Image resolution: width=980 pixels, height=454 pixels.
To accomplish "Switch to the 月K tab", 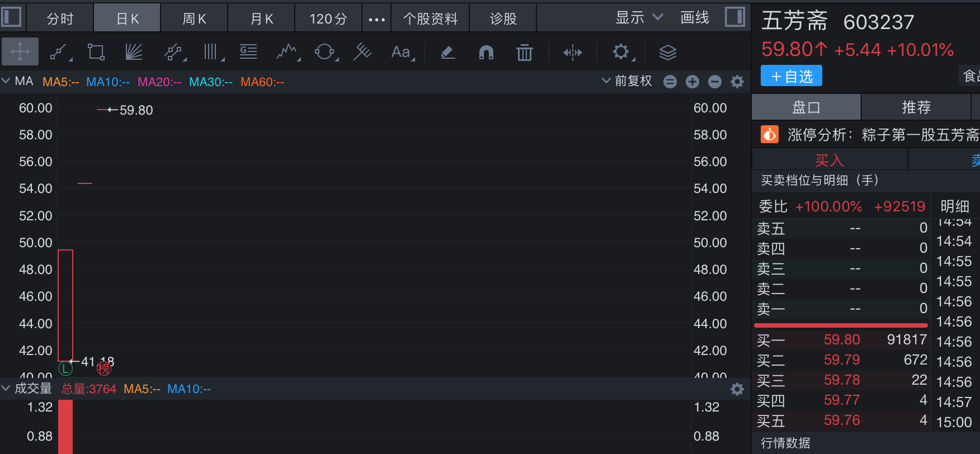I will pyautogui.click(x=261, y=18).
